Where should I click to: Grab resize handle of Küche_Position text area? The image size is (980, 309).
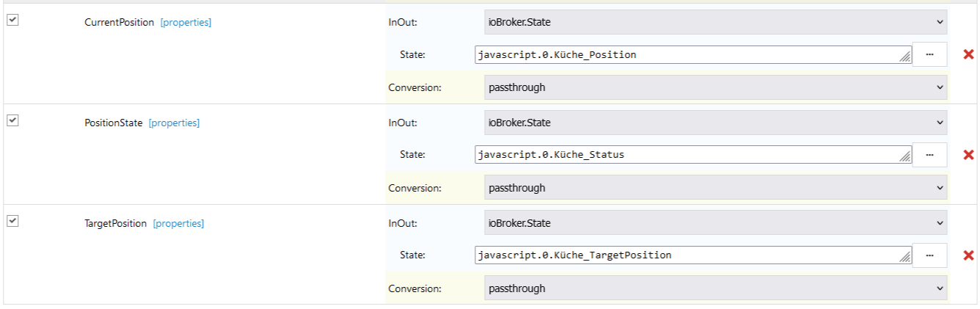(x=905, y=57)
